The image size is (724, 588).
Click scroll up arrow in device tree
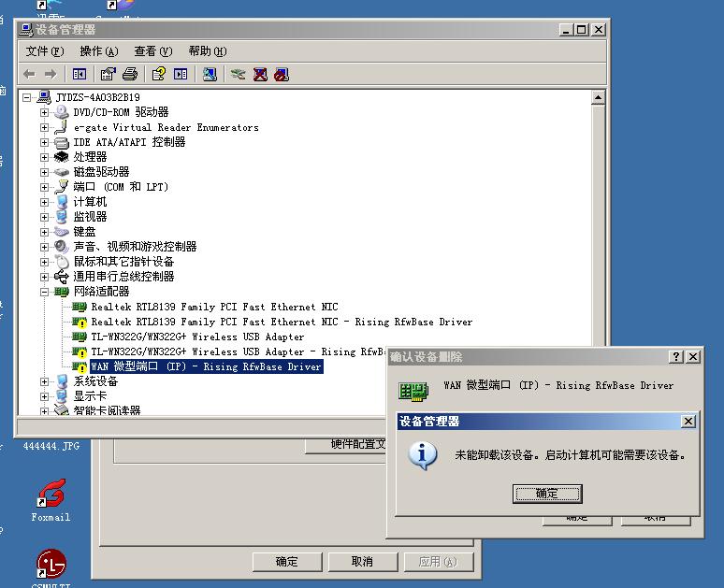tap(598, 97)
